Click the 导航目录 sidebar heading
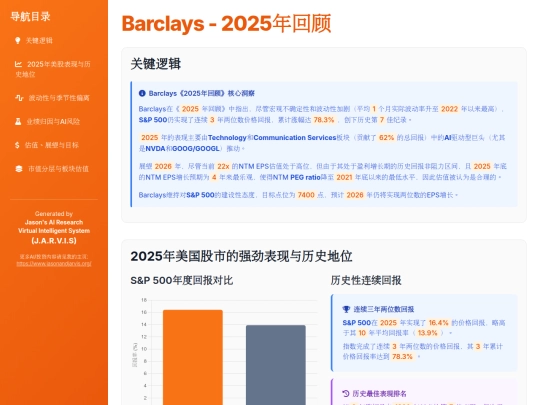540x405 pixels. click(30, 17)
